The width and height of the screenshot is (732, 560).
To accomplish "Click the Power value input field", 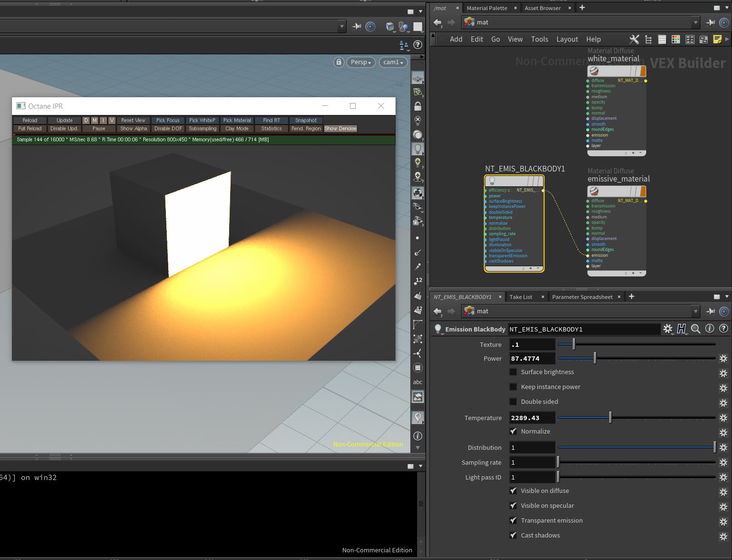I will pos(532,358).
